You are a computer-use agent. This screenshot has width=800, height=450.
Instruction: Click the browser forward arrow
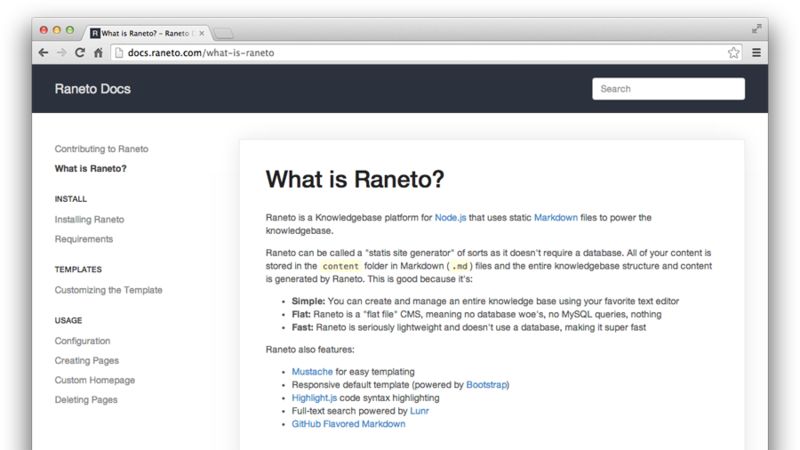[x=62, y=52]
